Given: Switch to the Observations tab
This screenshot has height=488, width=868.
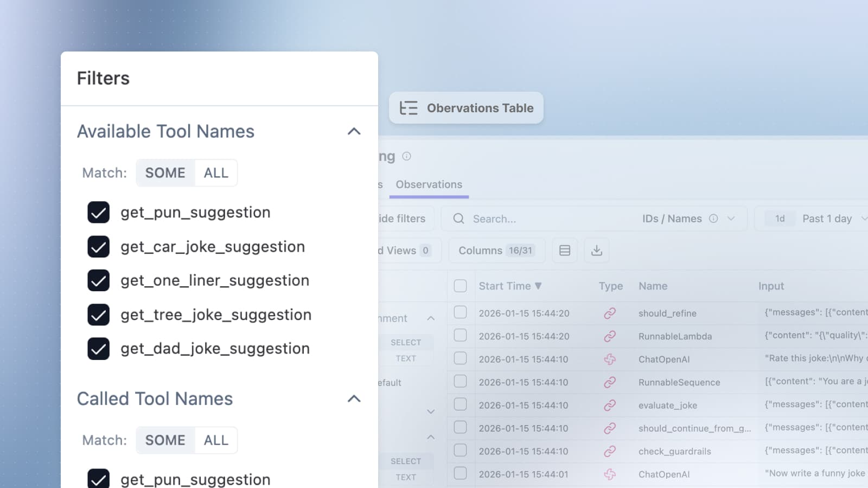Looking at the screenshot, I should [429, 184].
